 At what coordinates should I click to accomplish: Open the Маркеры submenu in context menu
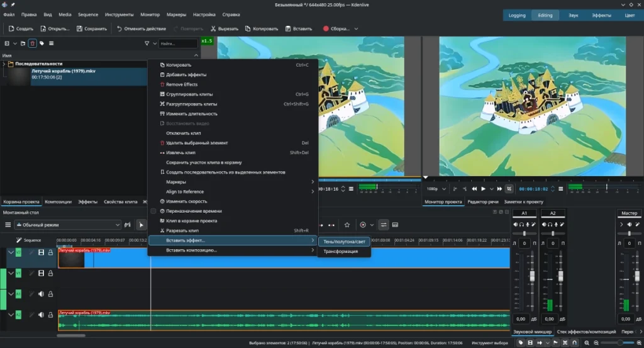click(x=233, y=182)
